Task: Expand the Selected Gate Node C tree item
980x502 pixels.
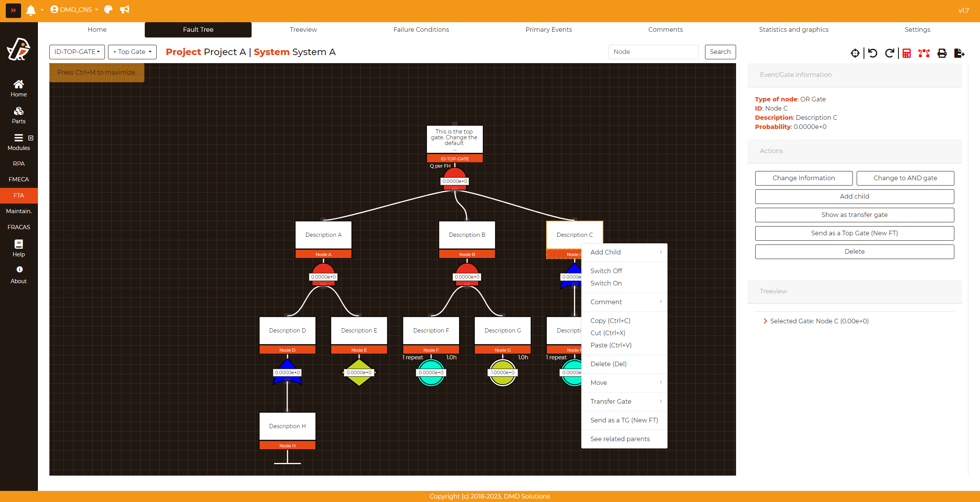Action: pos(765,321)
